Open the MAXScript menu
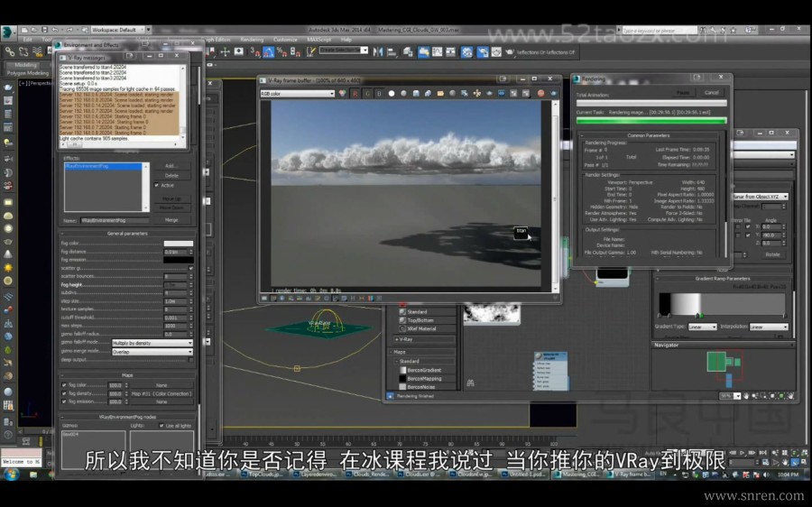Viewport: 812px width, 507px height. click(318, 40)
